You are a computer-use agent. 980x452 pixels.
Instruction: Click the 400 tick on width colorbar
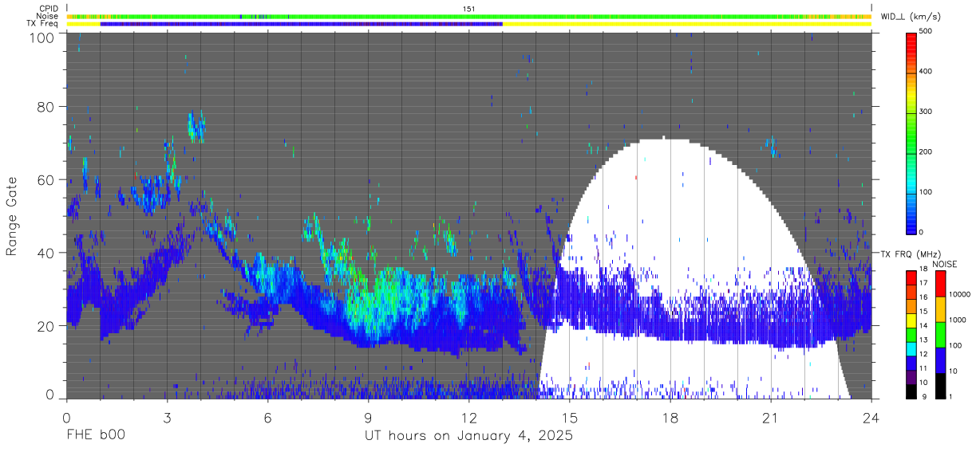(927, 71)
